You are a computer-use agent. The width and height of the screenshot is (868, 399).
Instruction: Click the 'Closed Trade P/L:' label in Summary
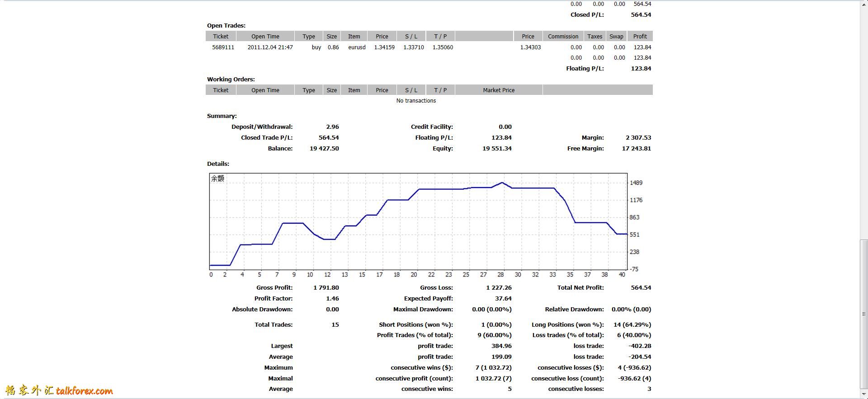pyautogui.click(x=266, y=137)
